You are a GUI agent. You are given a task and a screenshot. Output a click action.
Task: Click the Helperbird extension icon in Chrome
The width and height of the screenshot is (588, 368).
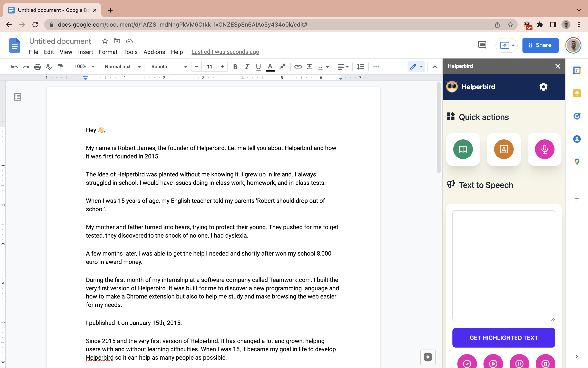coord(528,25)
